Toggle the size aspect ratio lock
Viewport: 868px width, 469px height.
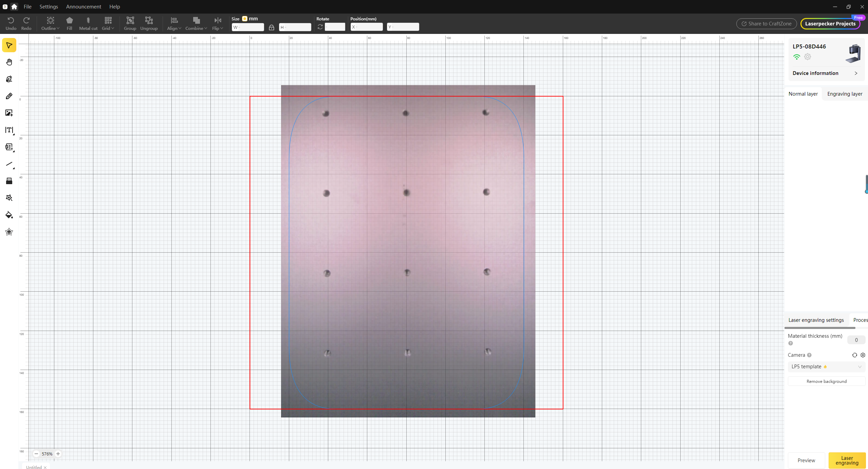click(x=271, y=27)
